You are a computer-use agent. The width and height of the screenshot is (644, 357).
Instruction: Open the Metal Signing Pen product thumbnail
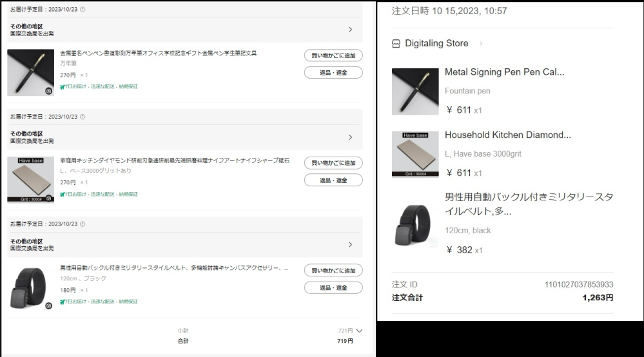coord(415,92)
